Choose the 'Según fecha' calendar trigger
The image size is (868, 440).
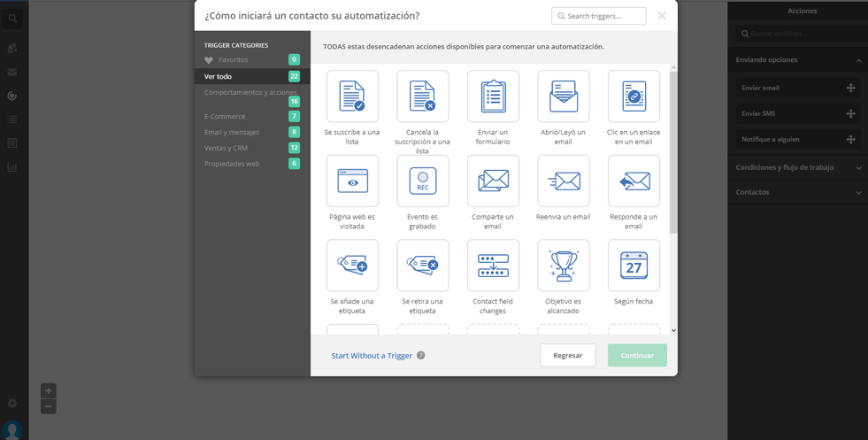point(634,266)
